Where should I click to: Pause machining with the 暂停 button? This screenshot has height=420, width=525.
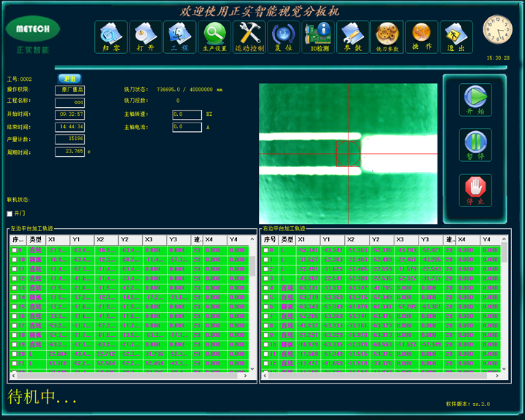475,145
